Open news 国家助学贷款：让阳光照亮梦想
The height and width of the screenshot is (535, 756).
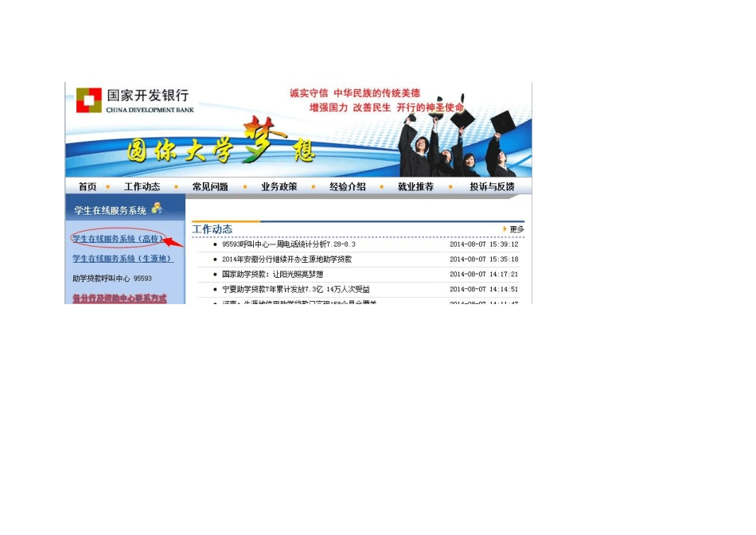coord(272,275)
